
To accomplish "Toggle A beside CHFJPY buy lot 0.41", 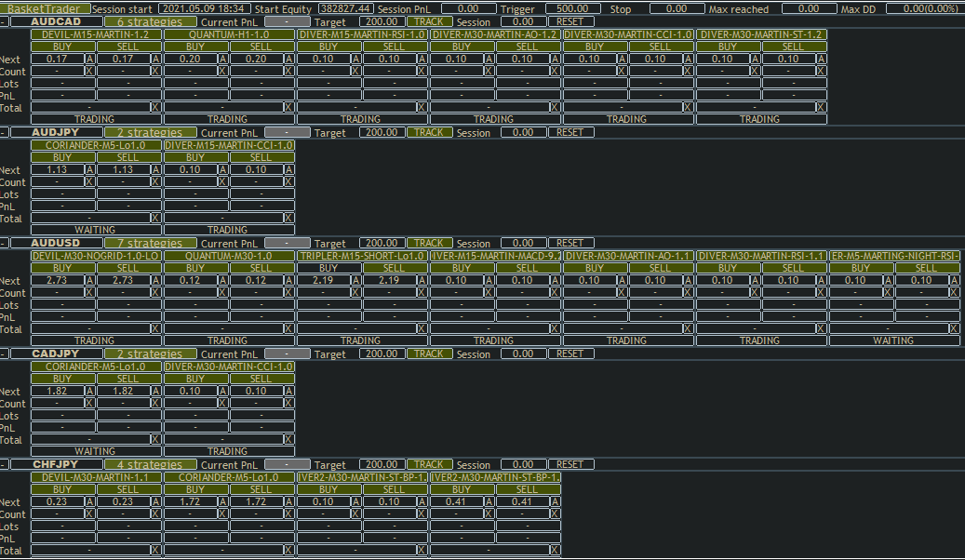I will 489,502.
